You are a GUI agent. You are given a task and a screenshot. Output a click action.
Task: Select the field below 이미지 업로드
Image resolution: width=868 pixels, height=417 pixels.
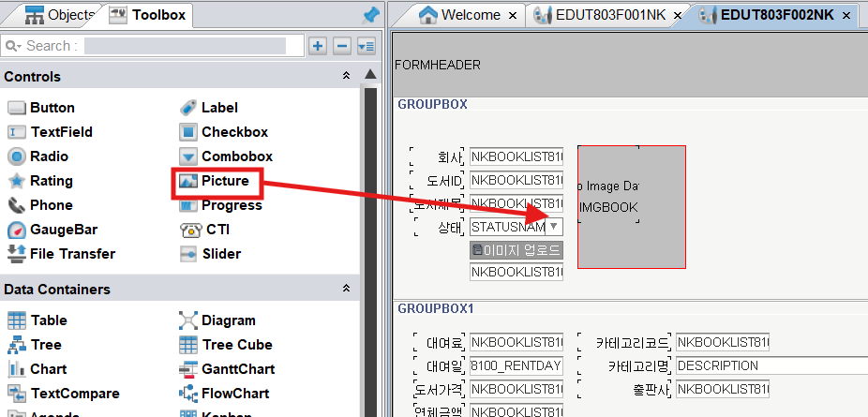click(516, 272)
